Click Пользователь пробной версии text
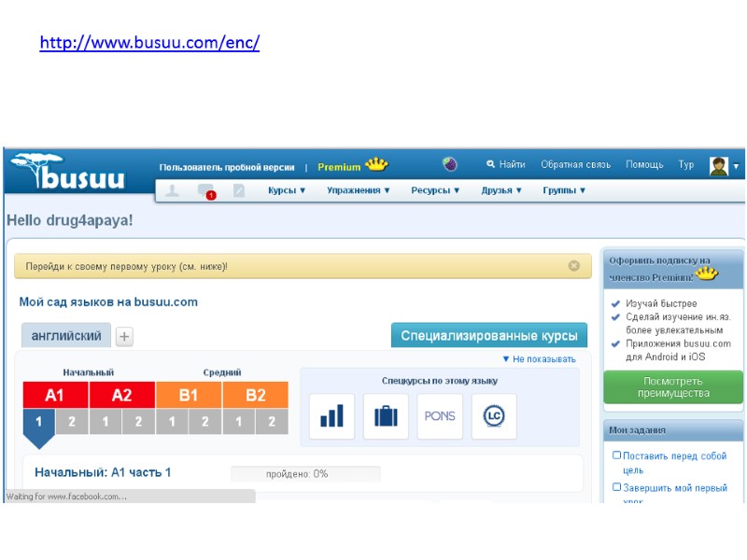The image size is (747, 560). pyautogui.click(x=227, y=167)
